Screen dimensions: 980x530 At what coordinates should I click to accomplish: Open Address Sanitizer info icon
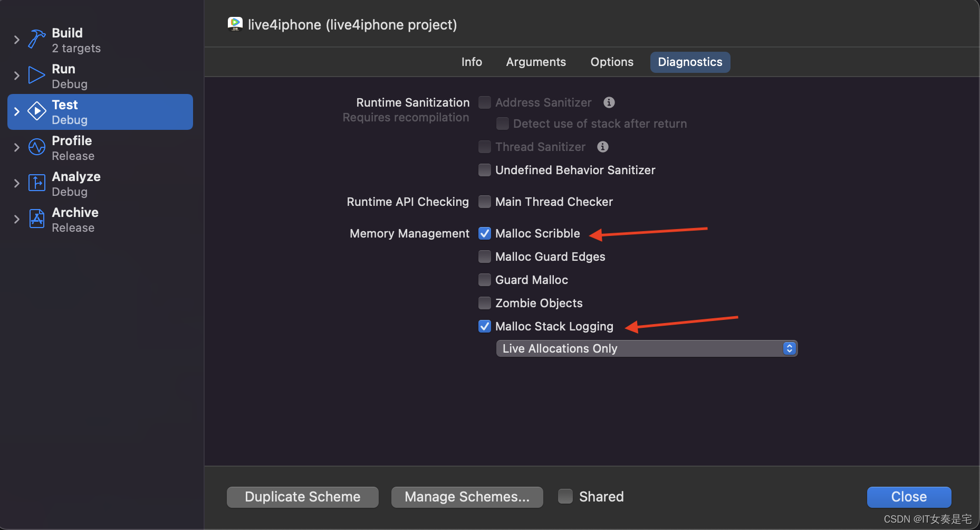pos(609,102)
